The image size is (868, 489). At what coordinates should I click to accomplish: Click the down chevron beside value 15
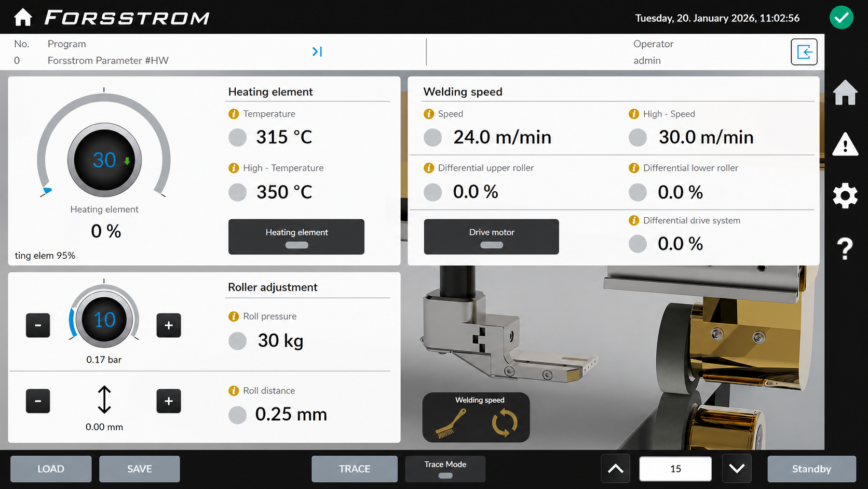(736, 469)
